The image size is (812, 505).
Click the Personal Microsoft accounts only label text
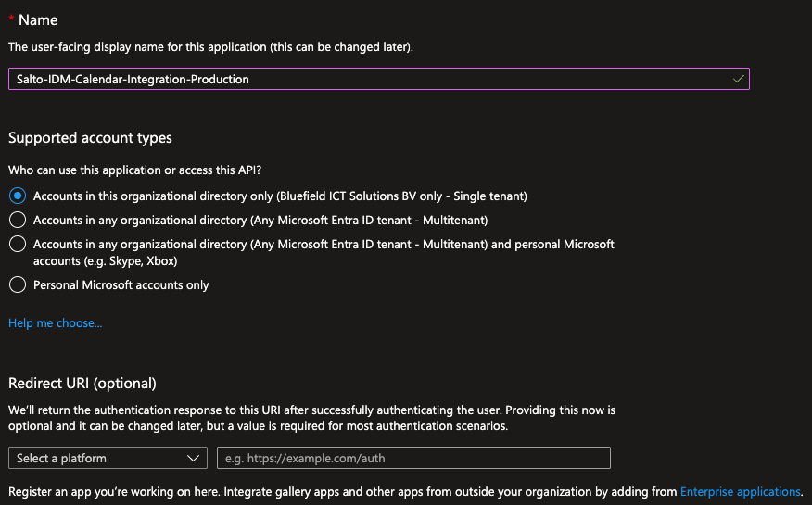(x=121, y=285)
